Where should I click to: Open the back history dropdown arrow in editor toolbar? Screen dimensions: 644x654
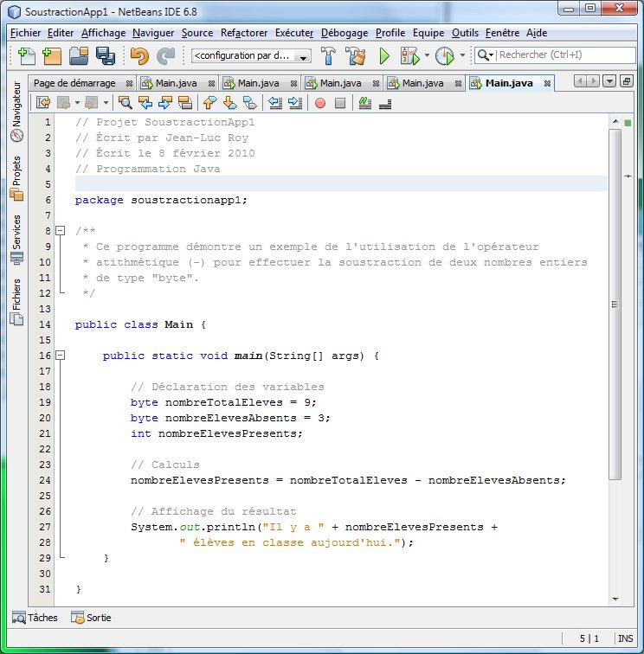[x=77, y=103]
